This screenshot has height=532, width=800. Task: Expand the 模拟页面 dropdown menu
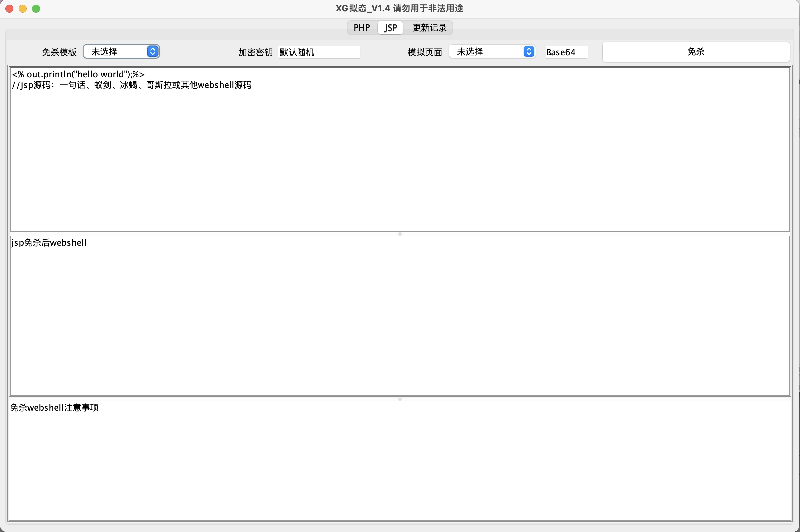pyautogui.click(x=485, y=52)
